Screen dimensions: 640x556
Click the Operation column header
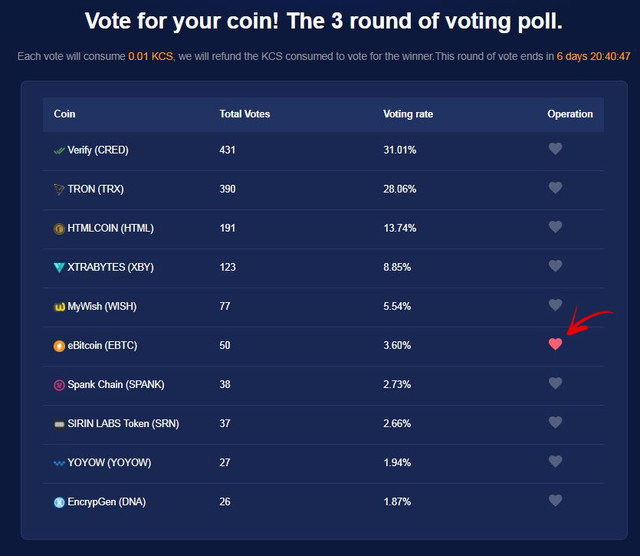570,114
